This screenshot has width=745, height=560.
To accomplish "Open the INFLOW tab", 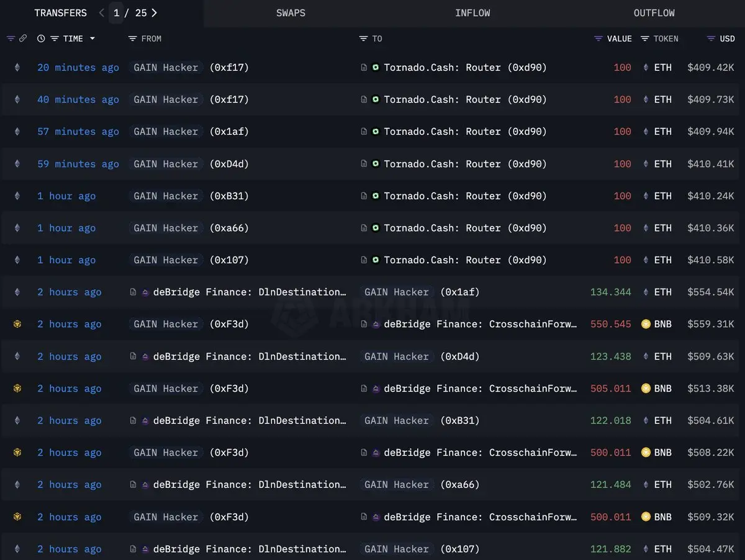I will coord(472,13).
